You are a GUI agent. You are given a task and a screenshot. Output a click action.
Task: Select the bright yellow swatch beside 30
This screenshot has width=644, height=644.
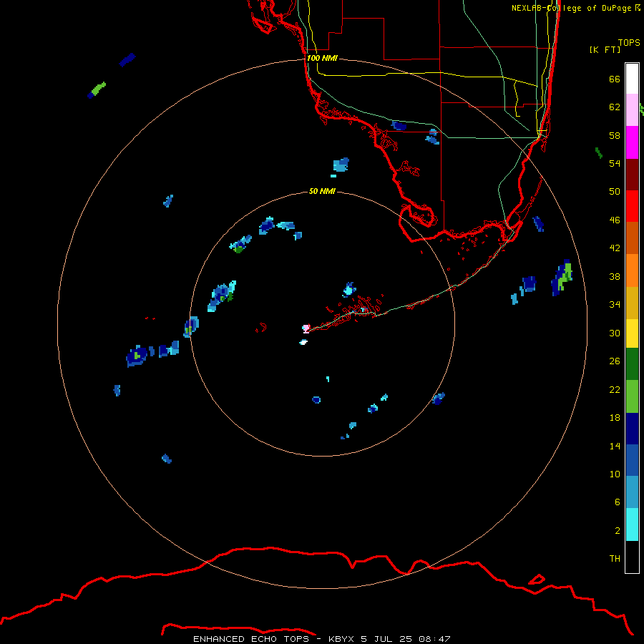(x=632, y=333)
